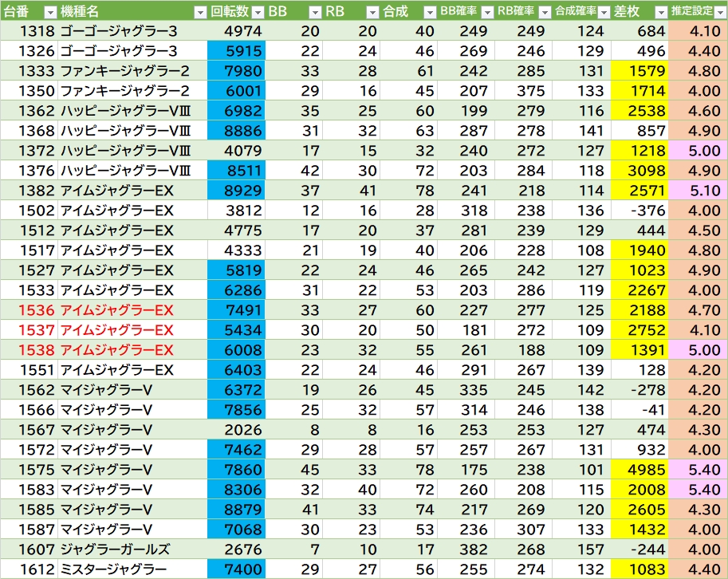Select the マイジャグラーV cell in row 1562
Screen dimensions: 728x579
coord(132,391)
